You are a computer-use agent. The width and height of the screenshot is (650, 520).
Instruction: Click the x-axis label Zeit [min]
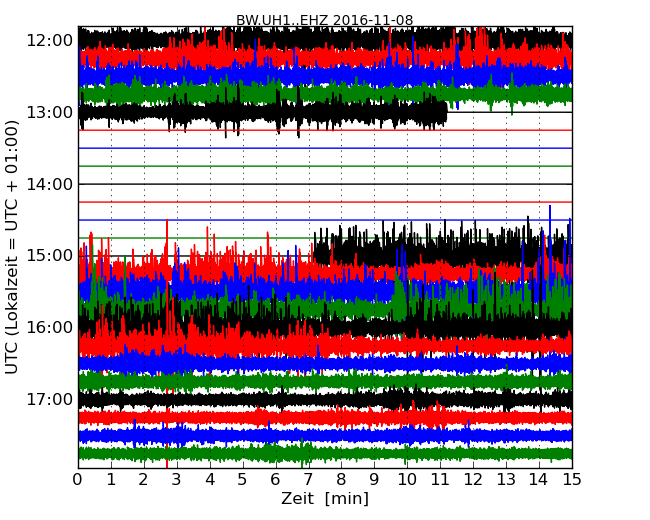324,499
